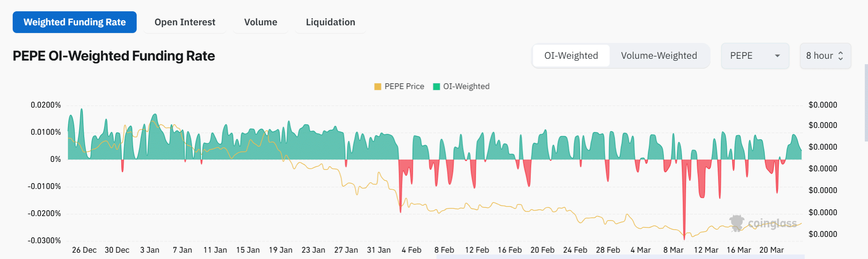This screenshot has width=868, height=259.
Task: Select the Weighted Funding Rate tab
Action: (x=75, y=22)
